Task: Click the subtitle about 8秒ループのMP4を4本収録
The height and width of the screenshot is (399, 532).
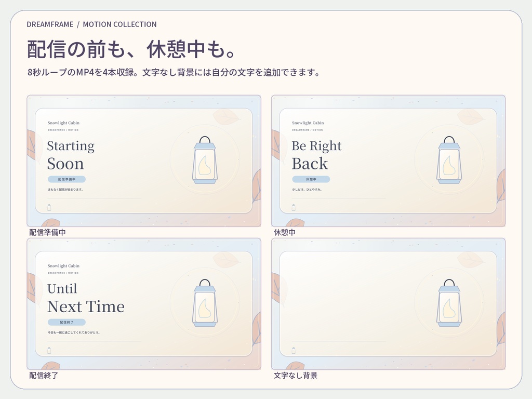Action: point(174,72)
